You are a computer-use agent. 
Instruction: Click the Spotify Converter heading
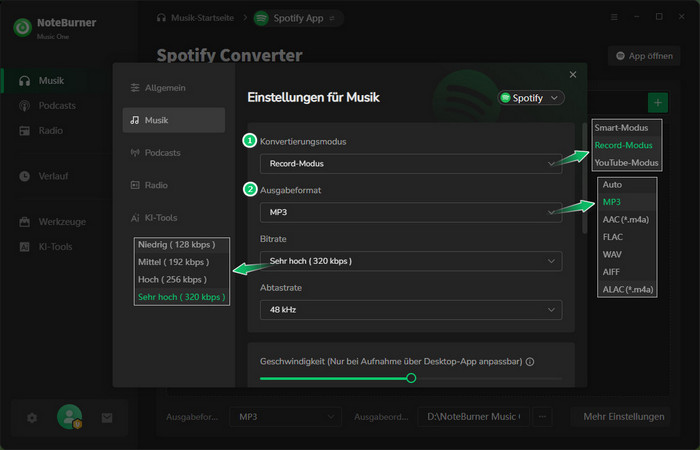[x=229, y=55]
